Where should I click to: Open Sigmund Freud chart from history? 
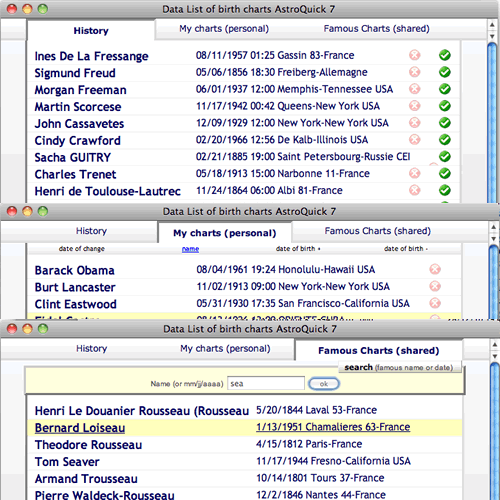pos(75,73)
